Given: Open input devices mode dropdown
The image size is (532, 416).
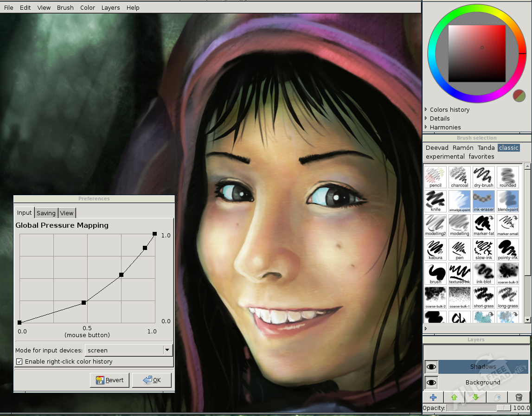Looking at the screenshot, I should click(x=128, y=350).
